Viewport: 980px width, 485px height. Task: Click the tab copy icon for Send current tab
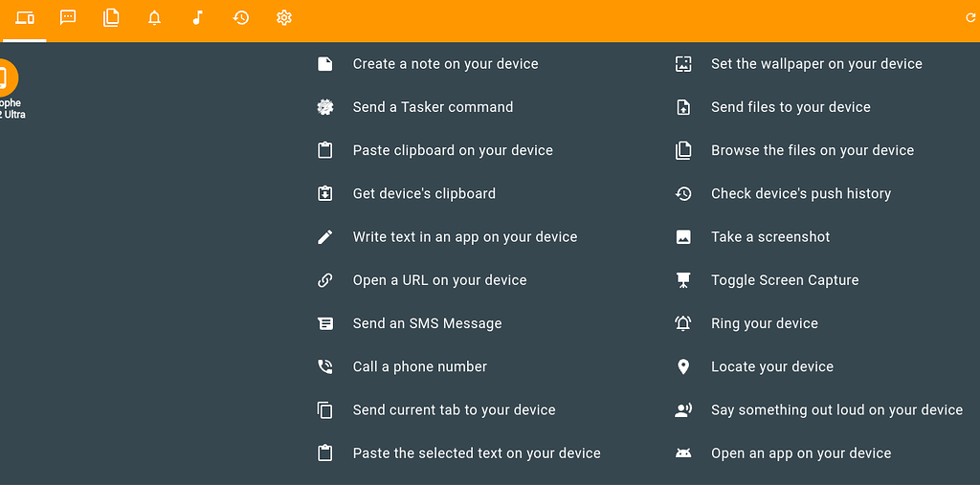(x=325, y=410)
